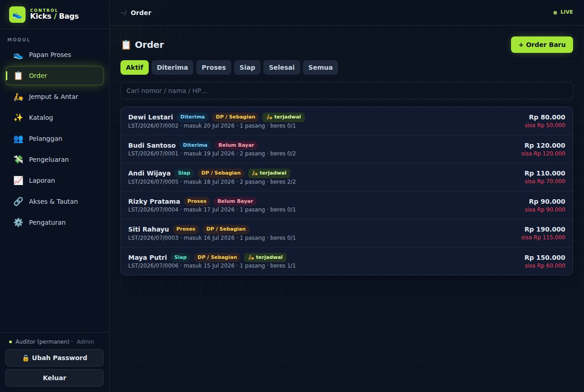The image size is (584, 392).
Task: Open Laporan via chart icon
Action: tap(18, 181)
